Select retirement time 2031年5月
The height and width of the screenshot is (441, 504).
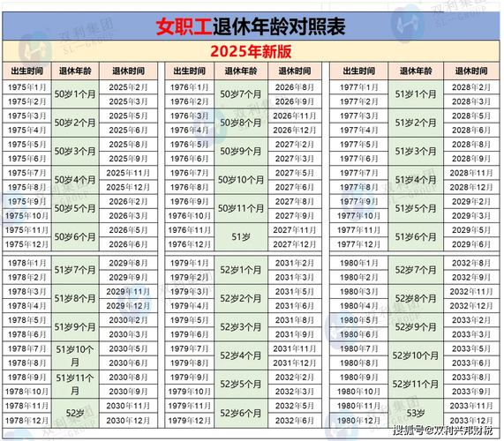click(x=295, y=291)
